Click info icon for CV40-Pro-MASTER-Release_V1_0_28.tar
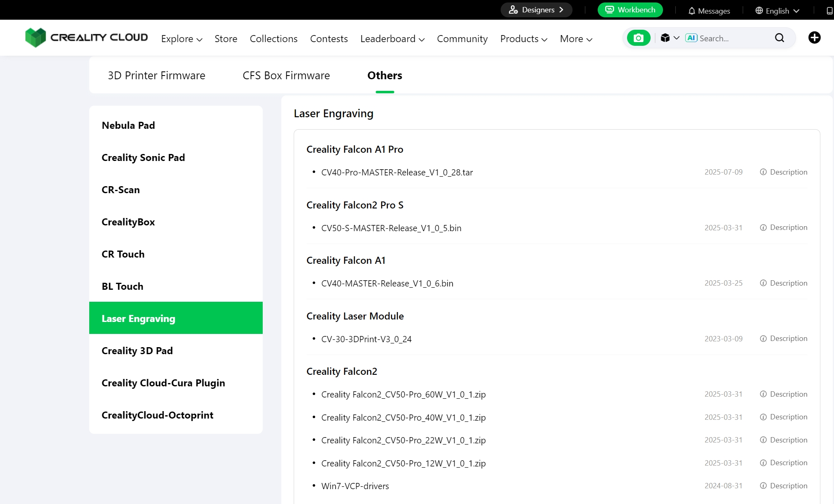 click(x=763, y=172)
